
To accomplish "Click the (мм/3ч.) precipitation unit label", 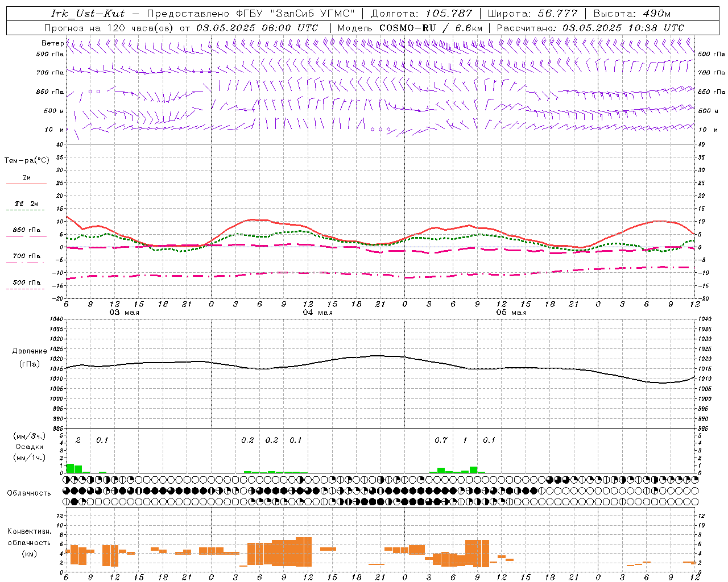I will (29, 436).
